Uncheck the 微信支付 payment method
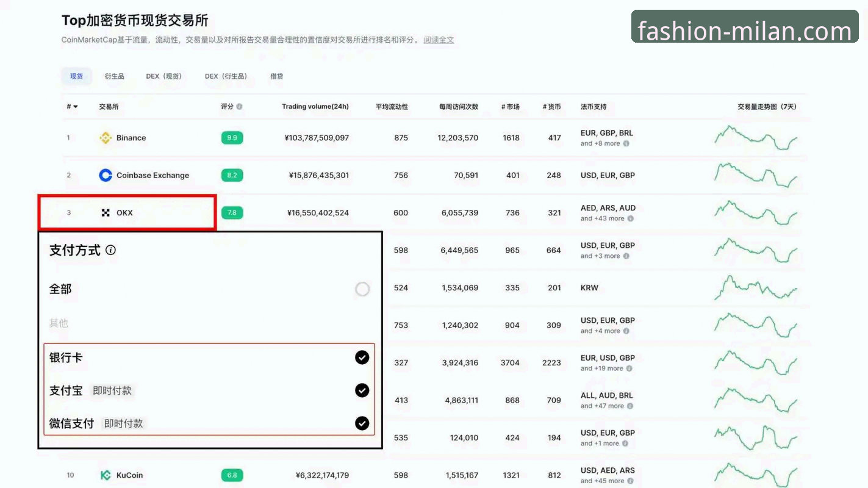Image resolution: width=868 pixels, height=488 pixels. click(x=362, y=423)
